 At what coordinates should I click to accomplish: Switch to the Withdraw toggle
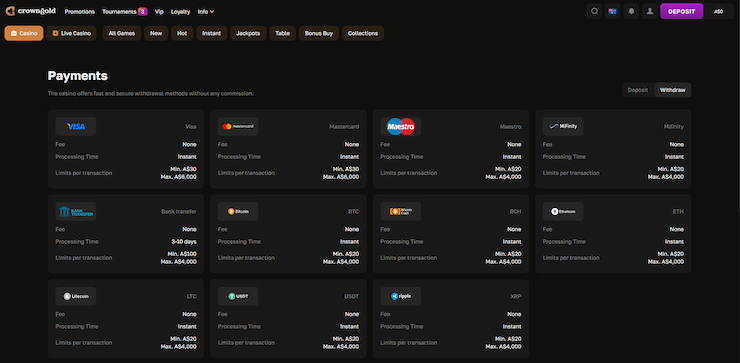pos(673,90)
